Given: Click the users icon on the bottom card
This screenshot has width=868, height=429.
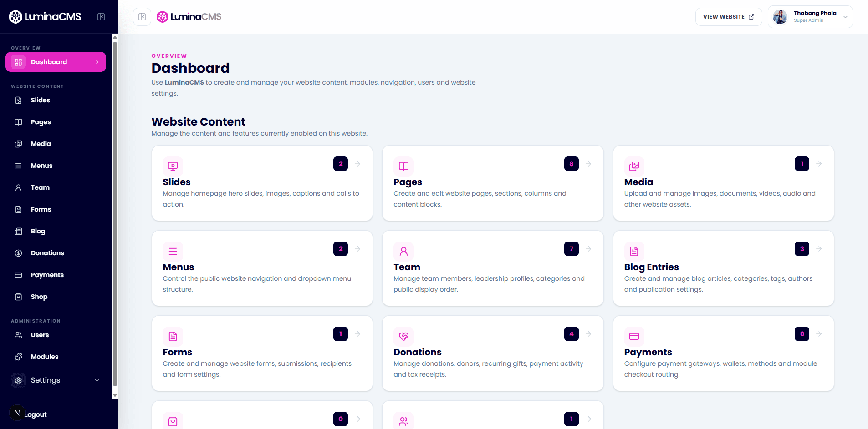Looking at the screenshot, I should 403,421.
